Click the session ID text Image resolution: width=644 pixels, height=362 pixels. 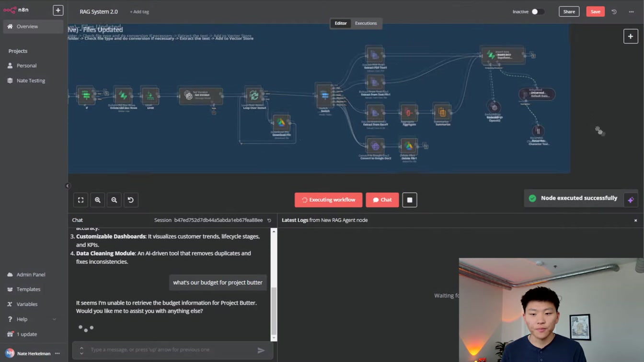click(218, 220)
